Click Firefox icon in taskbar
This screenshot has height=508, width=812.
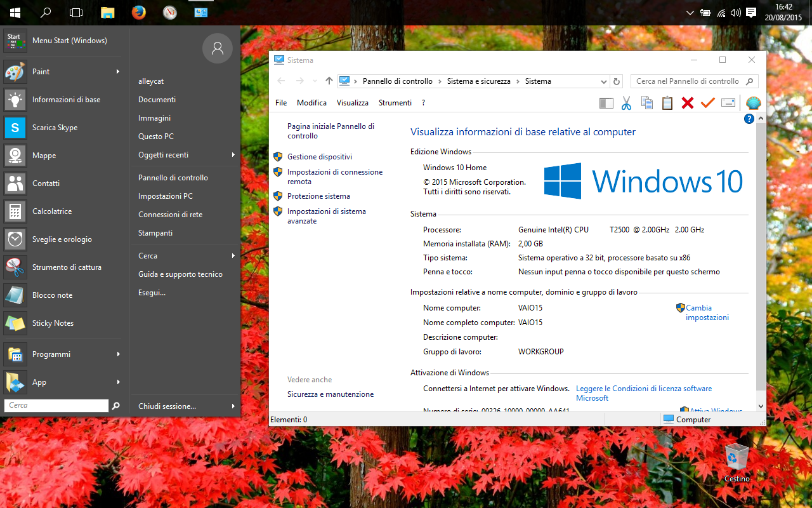pyautogui.click(x=138, y=12)
